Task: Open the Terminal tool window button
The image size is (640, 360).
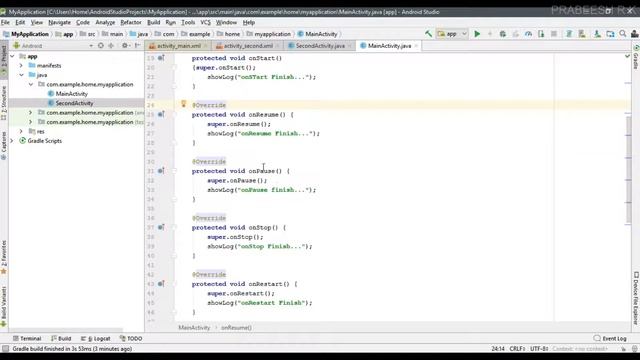Action: (x=27, y=338)
